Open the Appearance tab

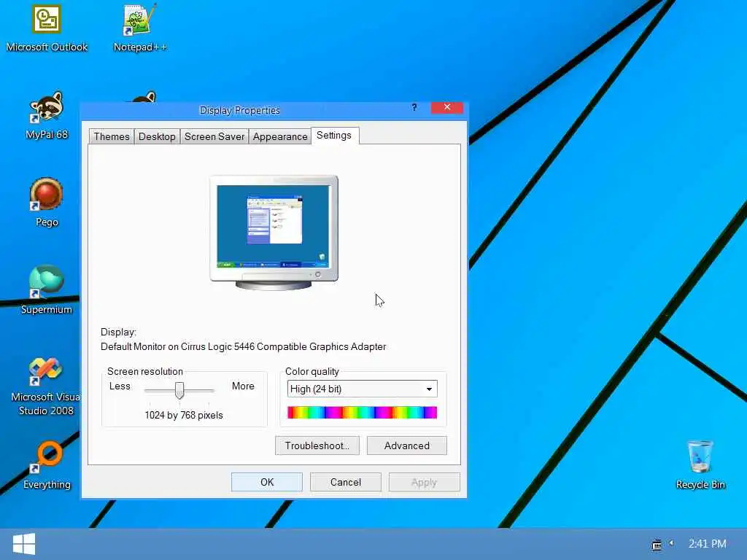click(280, 136)
